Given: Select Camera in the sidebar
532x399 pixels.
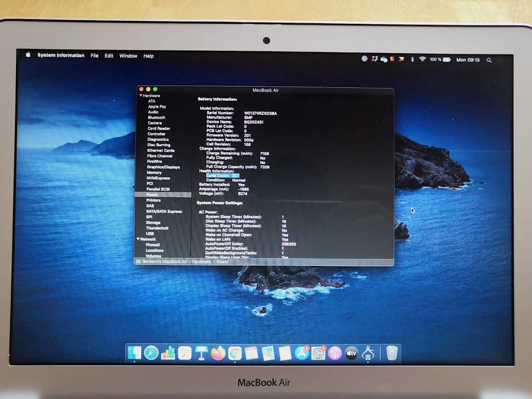Looking at the screenshot, I should point(155,123).
